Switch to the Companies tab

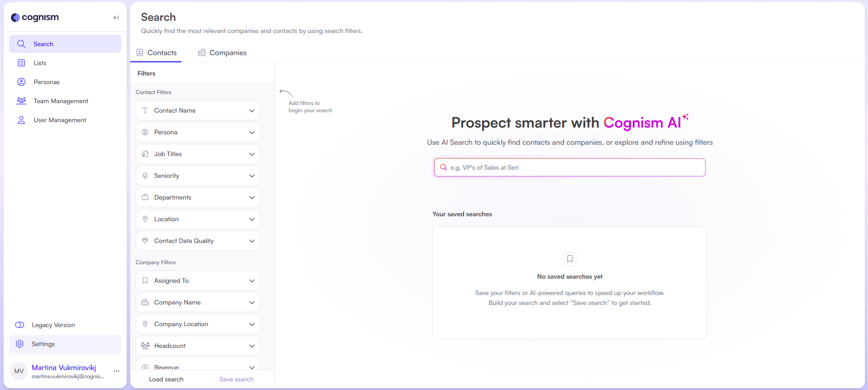point(223,53)
